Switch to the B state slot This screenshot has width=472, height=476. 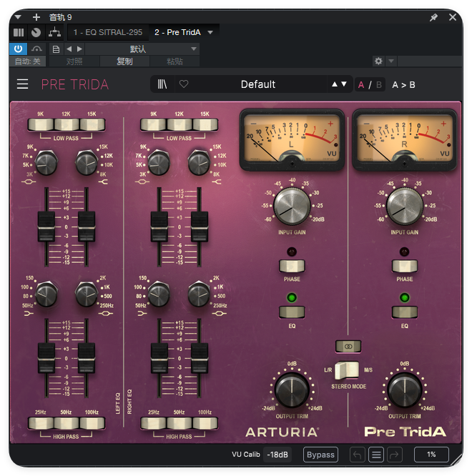point(379,85)
